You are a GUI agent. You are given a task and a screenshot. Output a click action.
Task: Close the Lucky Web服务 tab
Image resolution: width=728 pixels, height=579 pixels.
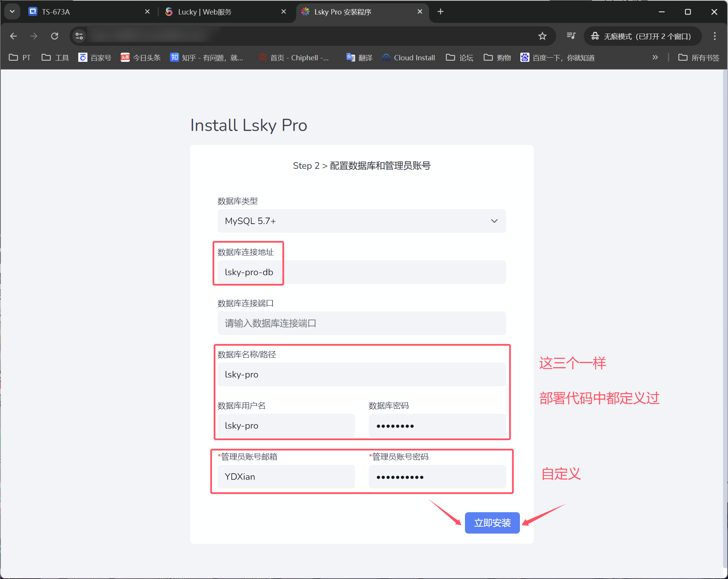(284, 12)
